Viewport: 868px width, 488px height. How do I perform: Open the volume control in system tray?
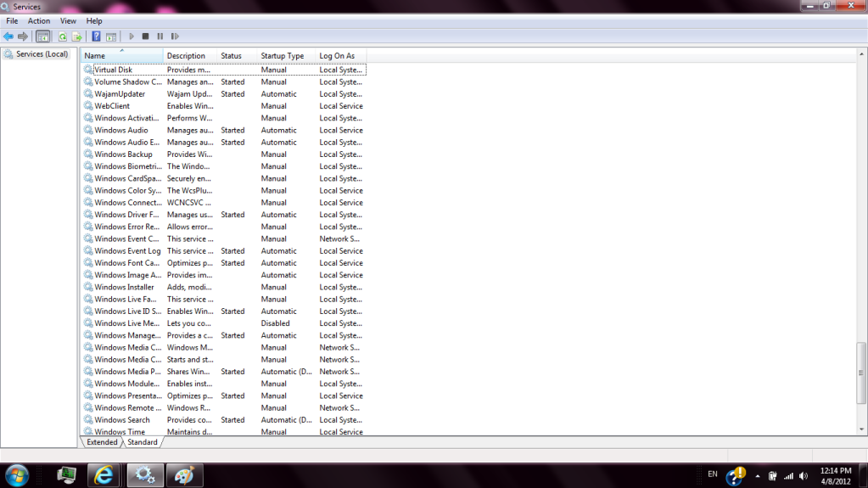[804, 476]
